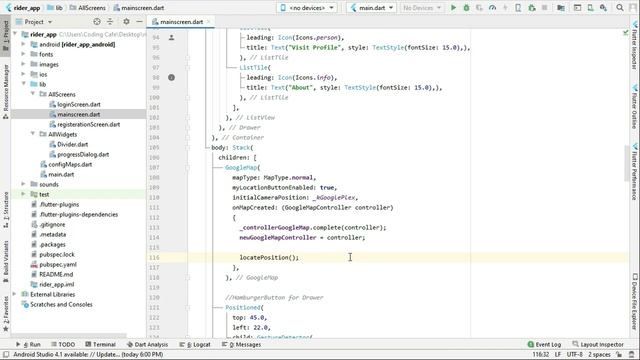Open the Terminal tool window
This screenshot has width=640, height=360.
(100, 344)
